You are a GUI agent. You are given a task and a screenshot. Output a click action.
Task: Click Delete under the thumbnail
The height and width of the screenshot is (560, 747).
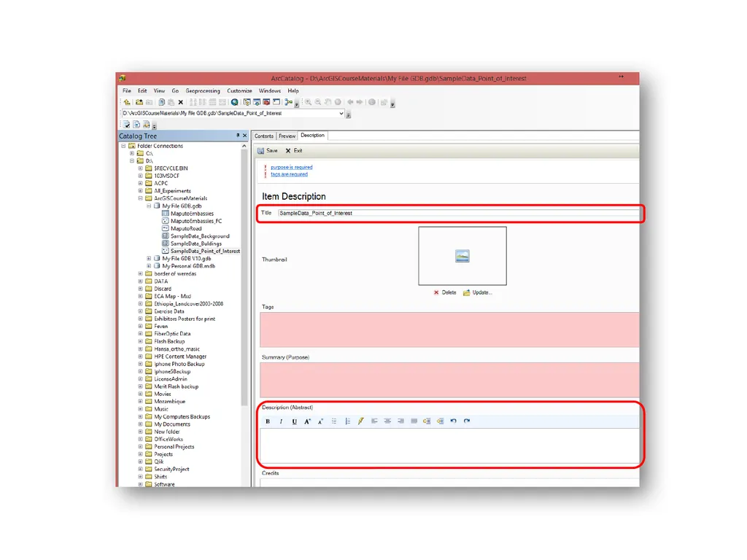445,292
